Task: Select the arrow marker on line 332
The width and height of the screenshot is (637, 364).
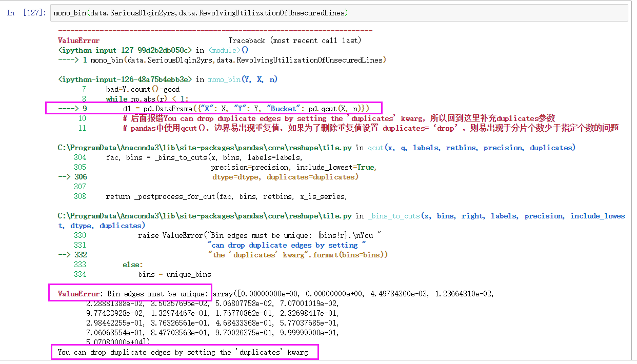Action: (64, 254)
